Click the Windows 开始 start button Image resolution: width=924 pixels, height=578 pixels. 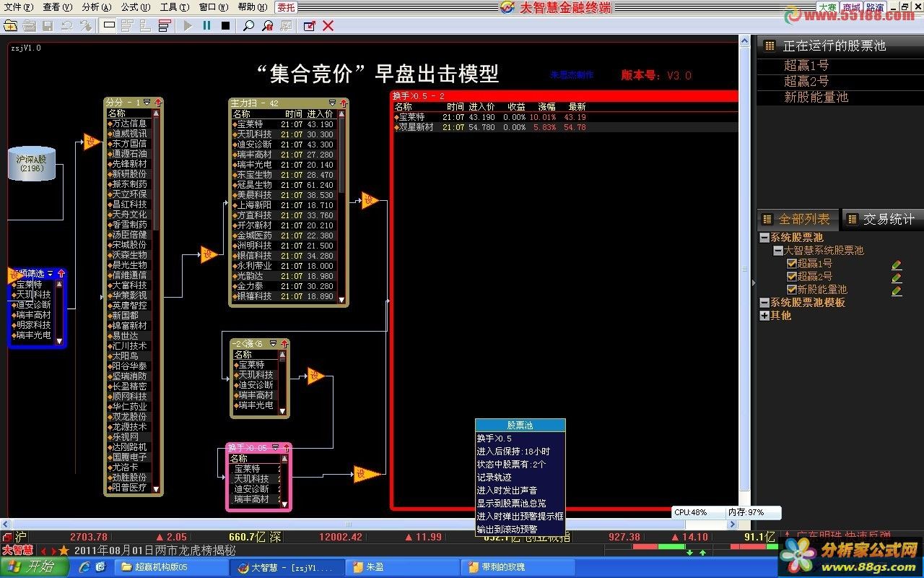click(x=35, y=567)
